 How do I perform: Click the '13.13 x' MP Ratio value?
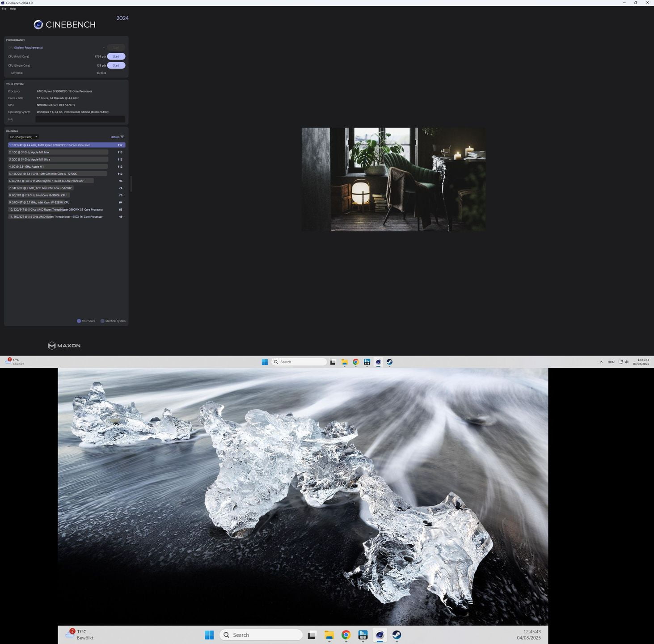[x=101, y=73]
